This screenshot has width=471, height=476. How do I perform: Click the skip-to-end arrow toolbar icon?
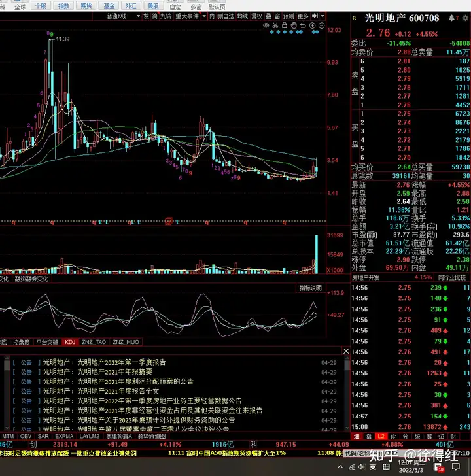pos(315,16)
